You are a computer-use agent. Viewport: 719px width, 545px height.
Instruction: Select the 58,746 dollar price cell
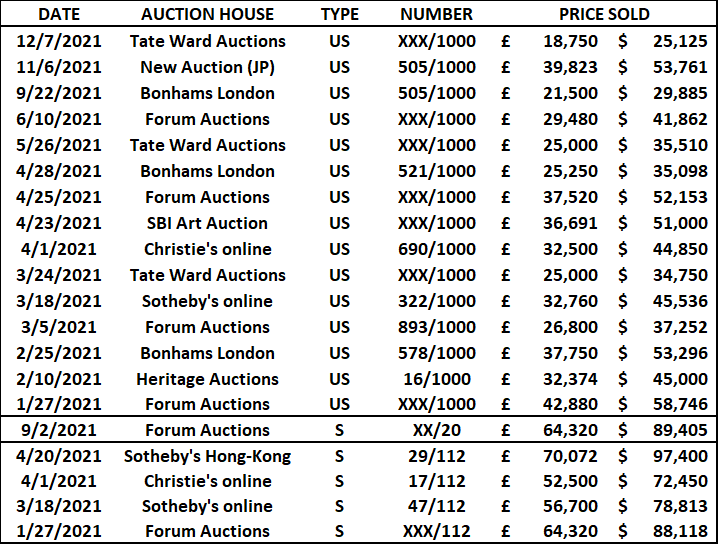pyautogui.click(x=680, y=404)
